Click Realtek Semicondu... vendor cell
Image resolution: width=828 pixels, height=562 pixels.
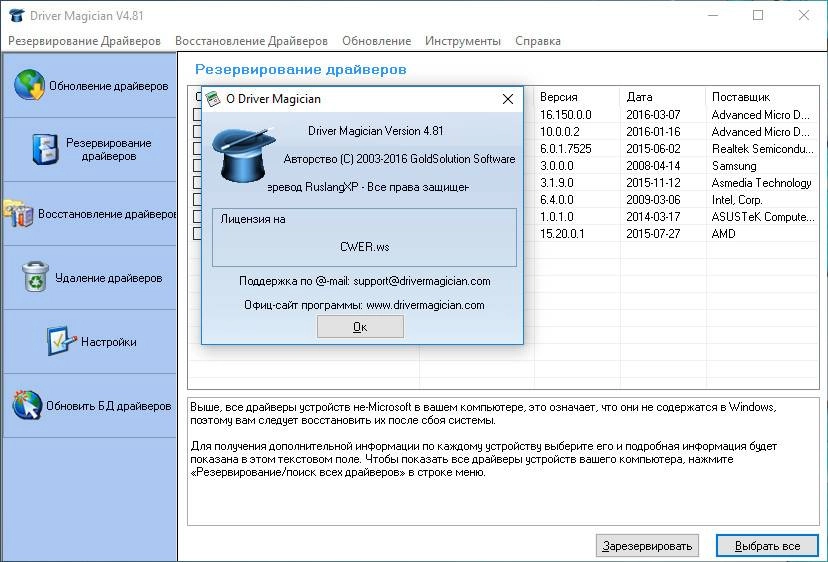point(763,148)
